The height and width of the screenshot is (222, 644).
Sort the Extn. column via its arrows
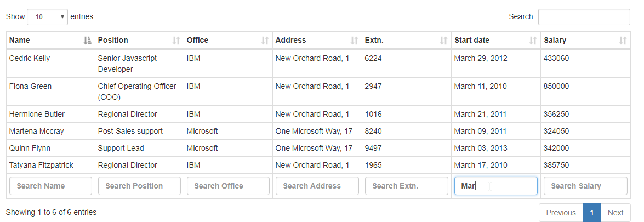(443, 41)
